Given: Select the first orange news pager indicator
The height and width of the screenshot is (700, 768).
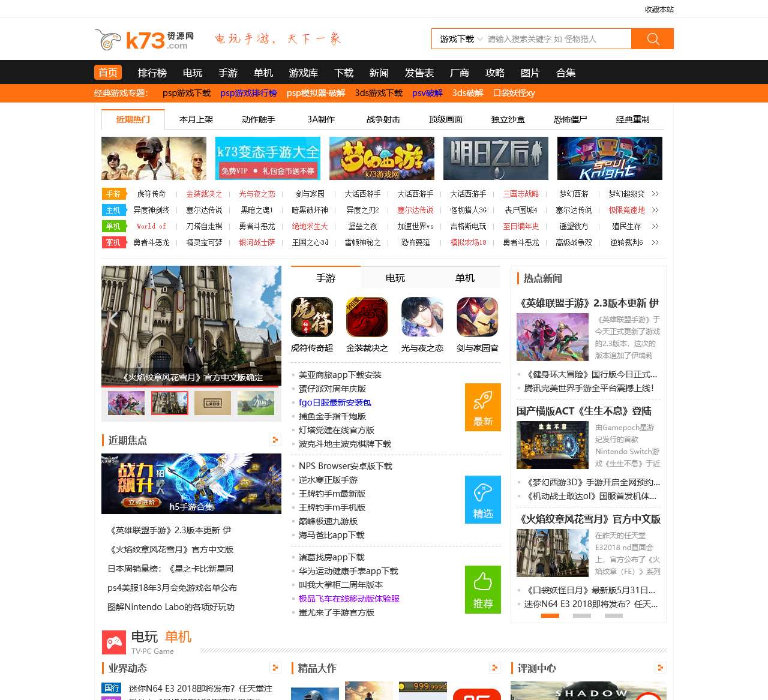Looking at the screenshot, I should (550, 615).
